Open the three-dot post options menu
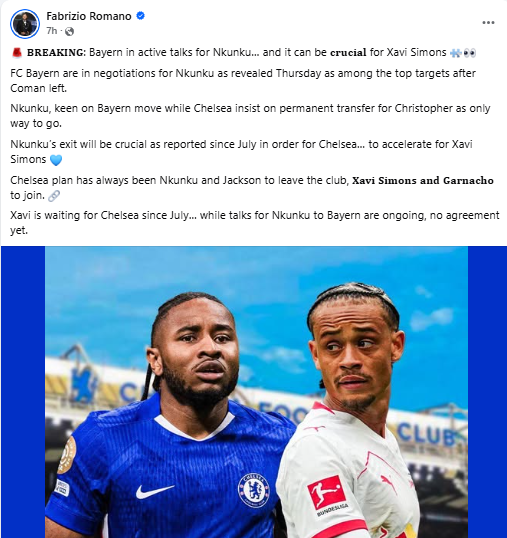The width and height of the screenshot is (507, 538). pos(488,23)
